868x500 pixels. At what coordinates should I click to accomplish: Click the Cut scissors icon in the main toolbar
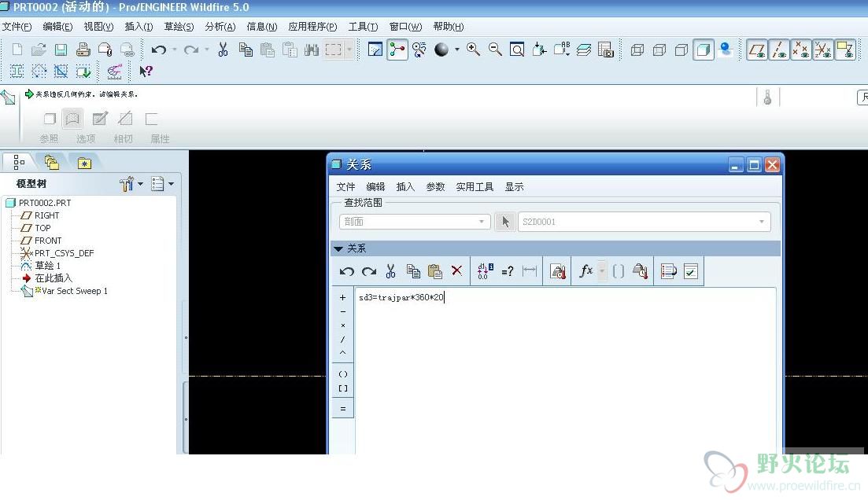click(223, 50)
